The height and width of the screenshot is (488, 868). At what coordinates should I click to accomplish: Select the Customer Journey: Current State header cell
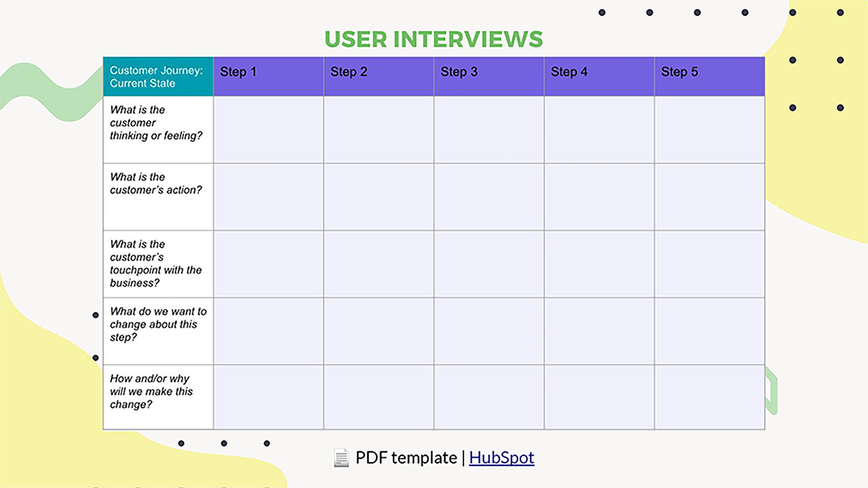[158, 77]
